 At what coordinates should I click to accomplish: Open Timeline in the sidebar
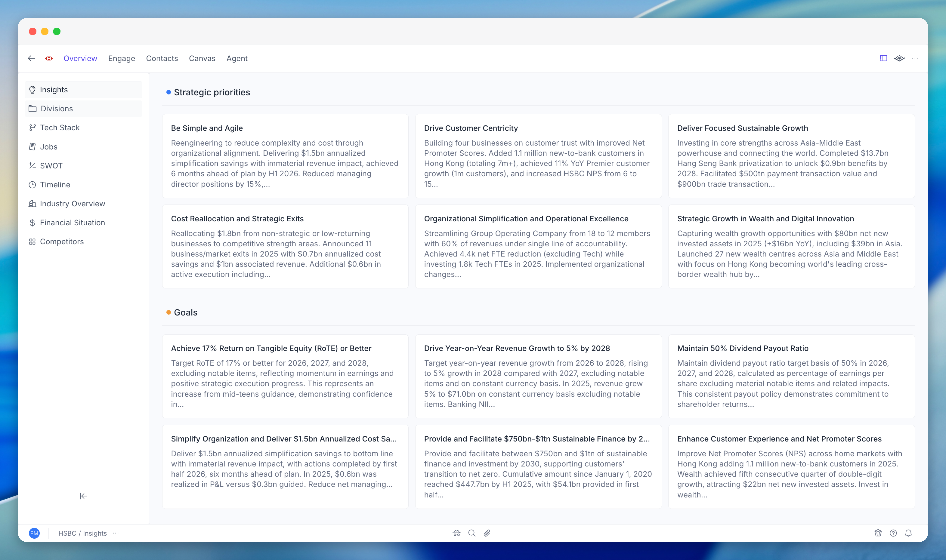[83, 185]
